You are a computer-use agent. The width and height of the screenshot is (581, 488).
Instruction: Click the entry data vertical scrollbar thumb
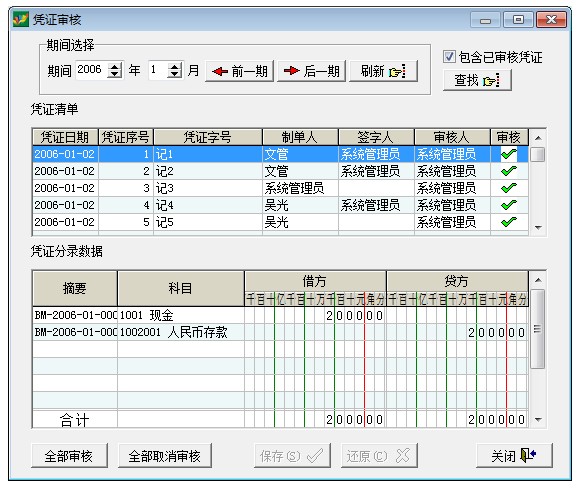point(538,329)
